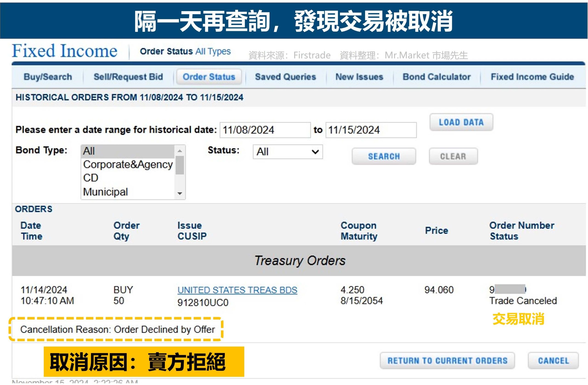Go to Saved Queries tab

285,77
